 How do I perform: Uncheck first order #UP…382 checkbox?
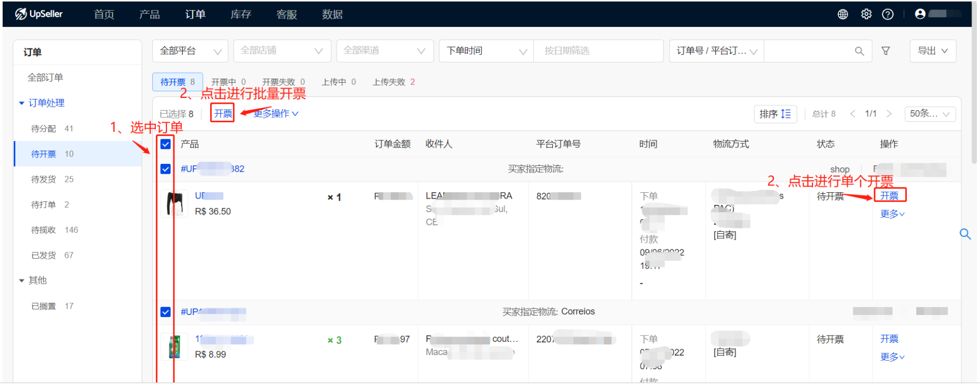pyautogui.click(x=165, y=169)
